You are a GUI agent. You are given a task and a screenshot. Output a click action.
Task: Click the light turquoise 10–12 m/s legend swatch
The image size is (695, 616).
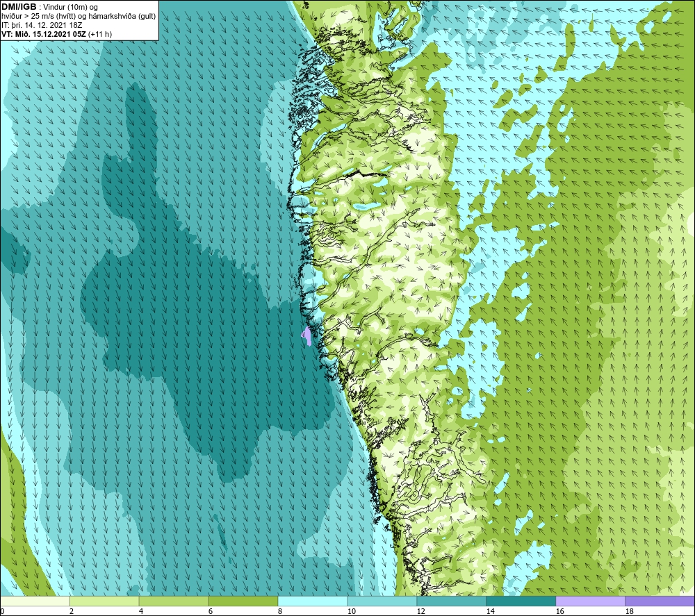click(382, 601)
